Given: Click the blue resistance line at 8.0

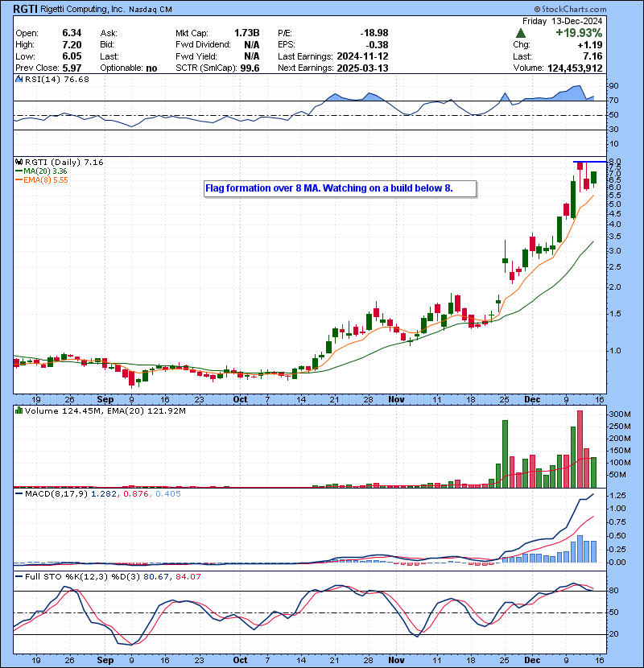Looking at the screenshot, I should click(589, 162).
